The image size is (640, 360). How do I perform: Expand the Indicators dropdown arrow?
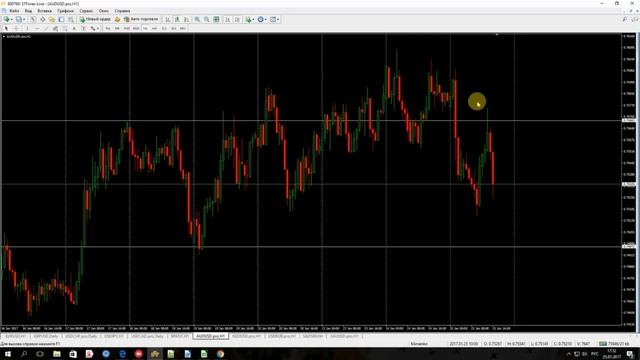click(x=253, y=19)
